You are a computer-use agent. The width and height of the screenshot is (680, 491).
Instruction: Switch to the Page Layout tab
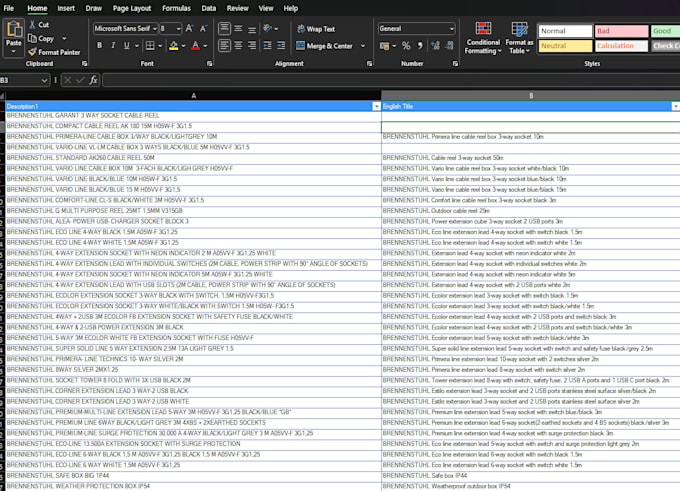click(x=132, y=8)
